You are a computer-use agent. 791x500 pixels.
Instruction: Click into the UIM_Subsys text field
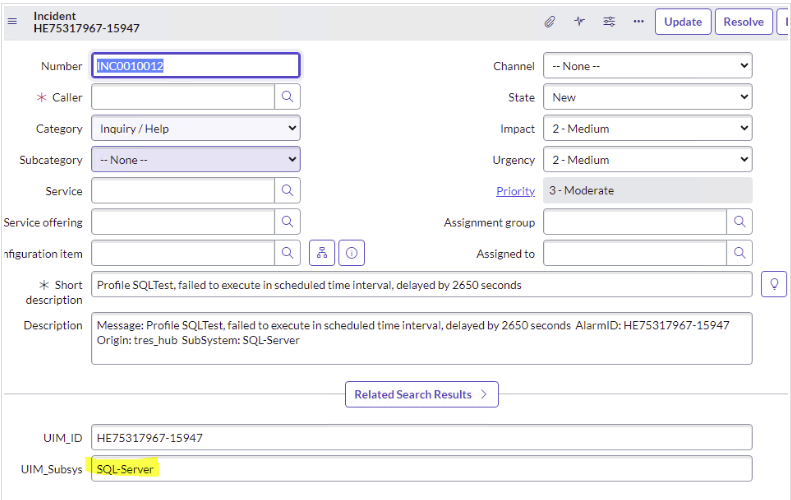[x=420, y=468]
